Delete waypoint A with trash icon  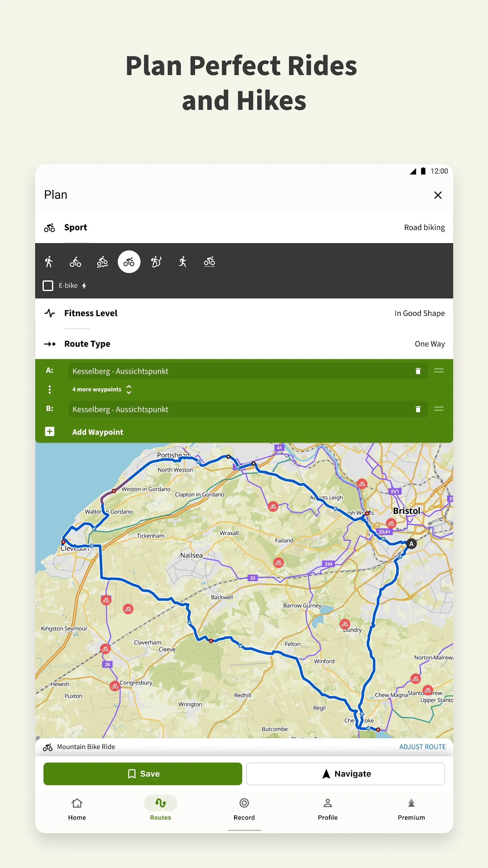[418, 371]
